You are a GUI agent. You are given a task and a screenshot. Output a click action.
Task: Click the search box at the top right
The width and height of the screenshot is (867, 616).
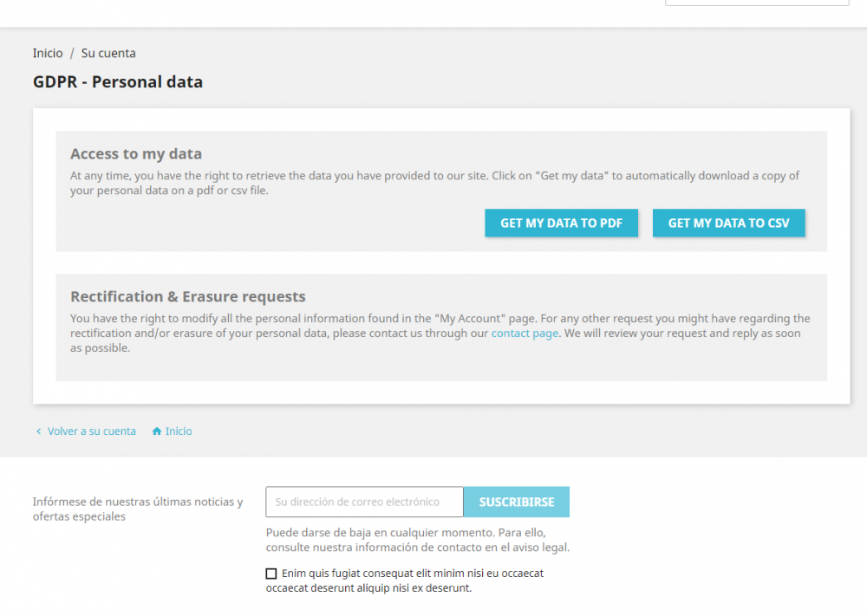tap(756, 3)
